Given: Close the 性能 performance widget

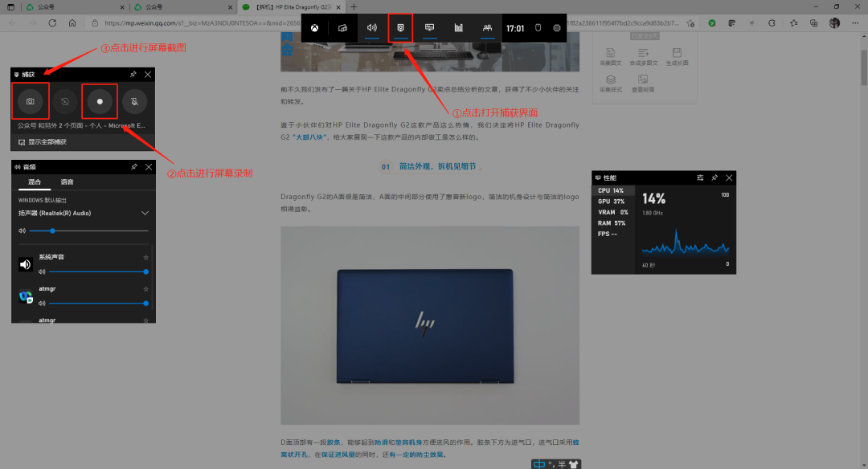Looking at the screenshot, I should [x=729, y=177].
